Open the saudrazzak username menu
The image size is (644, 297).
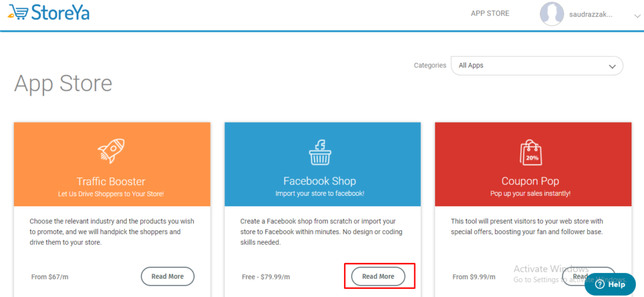591,14
